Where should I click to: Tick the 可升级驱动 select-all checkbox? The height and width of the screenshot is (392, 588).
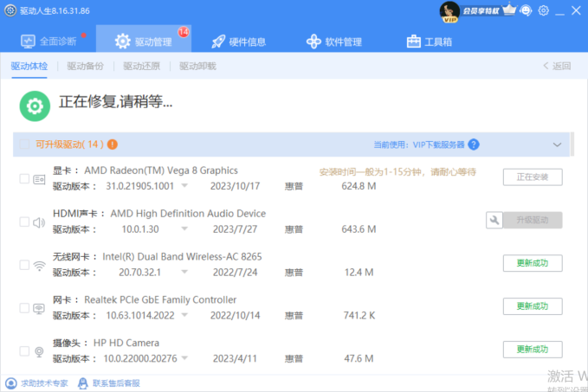(x=24, y=145)
